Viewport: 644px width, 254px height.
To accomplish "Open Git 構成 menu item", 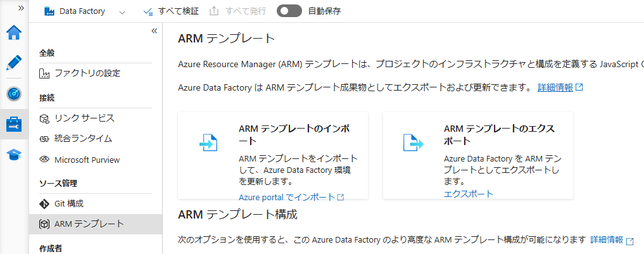I will [x=95, y=203].
